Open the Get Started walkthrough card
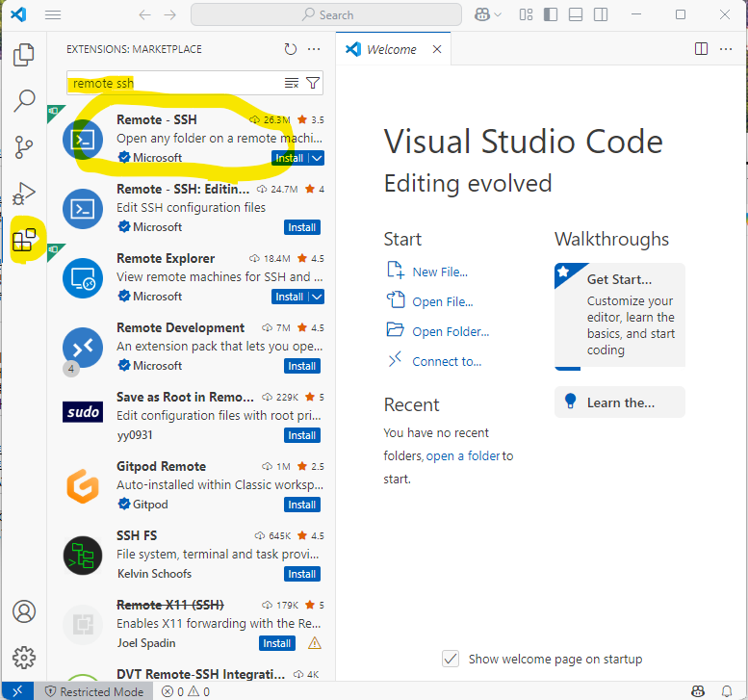Screen dimensions: 748x700 pyautogui.click(x=620, y=316)
